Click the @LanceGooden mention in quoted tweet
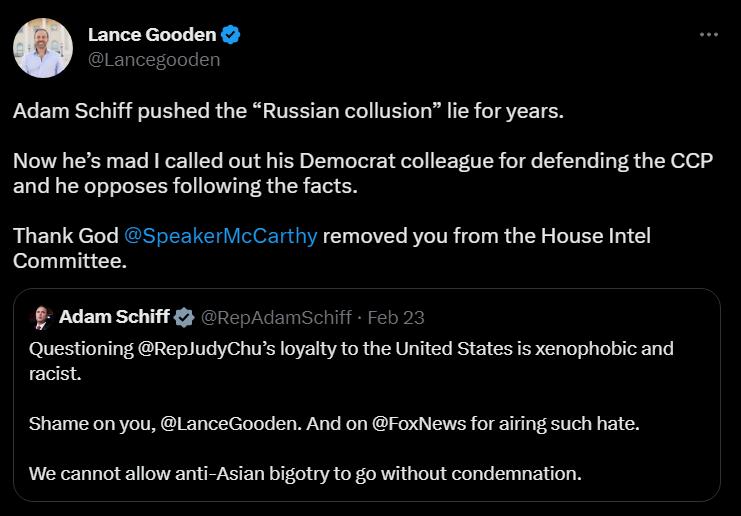 point(231,423)
